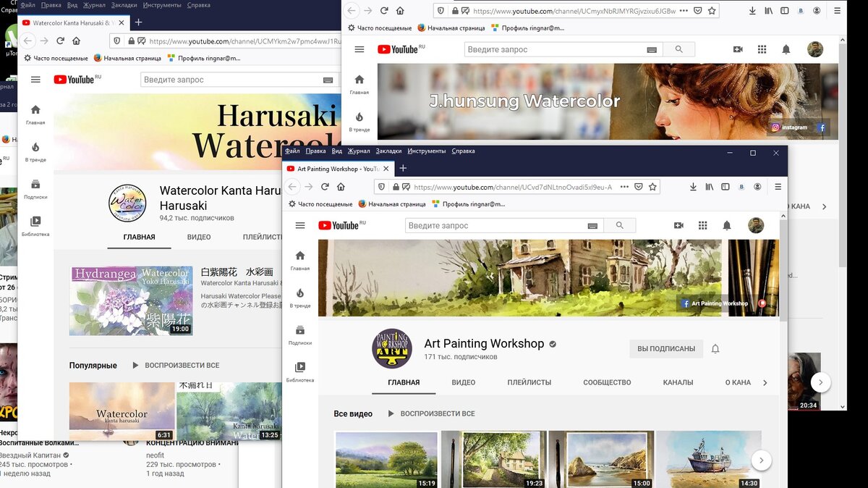The width and height of the screenshot is (868, 488).
Task: Open Журнал menu in Art Painting Workshop window
Action: coord(359,151)
